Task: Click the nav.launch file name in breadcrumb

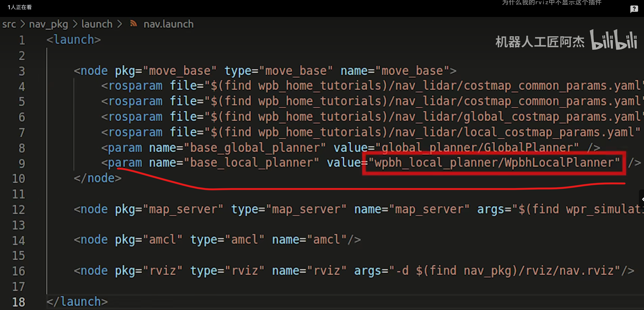Action: (x=169, y=24)
